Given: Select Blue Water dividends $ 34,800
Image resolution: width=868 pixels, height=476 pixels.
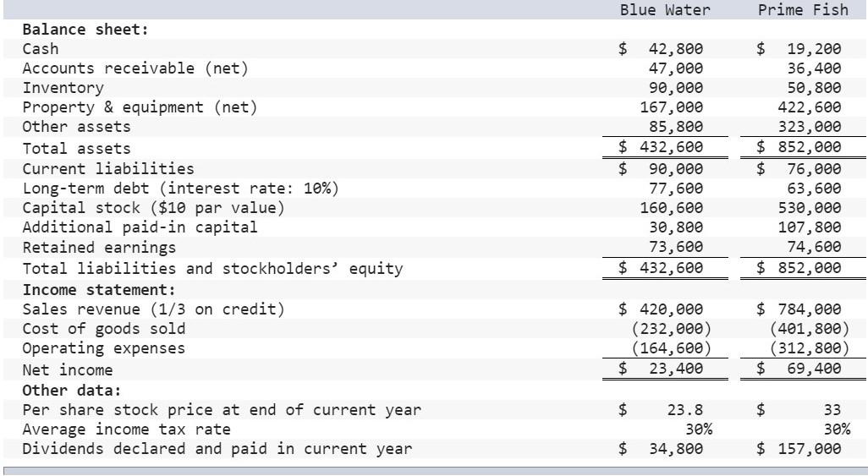Looking at the screenshot, I should (661, 449).
